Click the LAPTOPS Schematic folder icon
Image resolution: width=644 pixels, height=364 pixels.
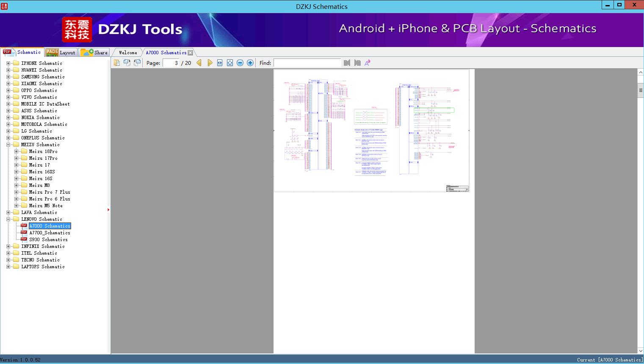[x=16, y=267]
